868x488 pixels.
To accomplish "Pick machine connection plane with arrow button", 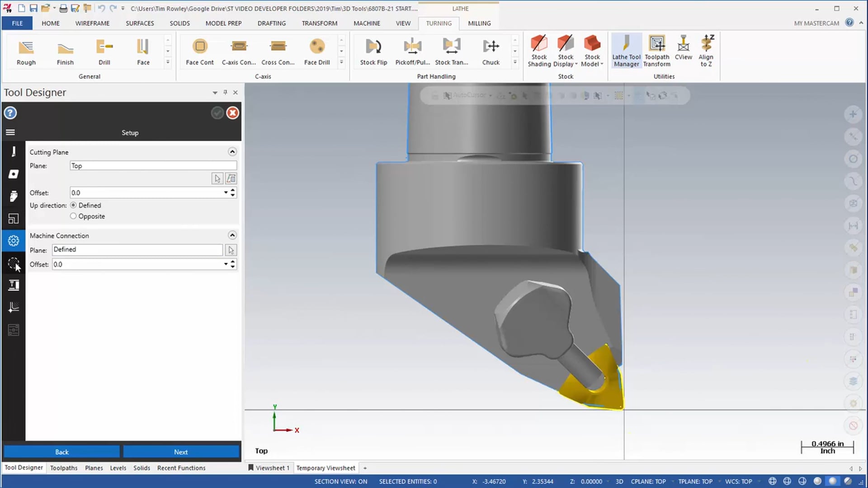I will [x=231, y=250].
